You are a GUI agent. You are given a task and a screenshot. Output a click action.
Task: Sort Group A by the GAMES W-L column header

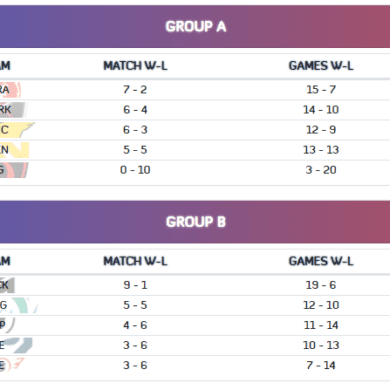pyautogui.click(x=321, y=66)
